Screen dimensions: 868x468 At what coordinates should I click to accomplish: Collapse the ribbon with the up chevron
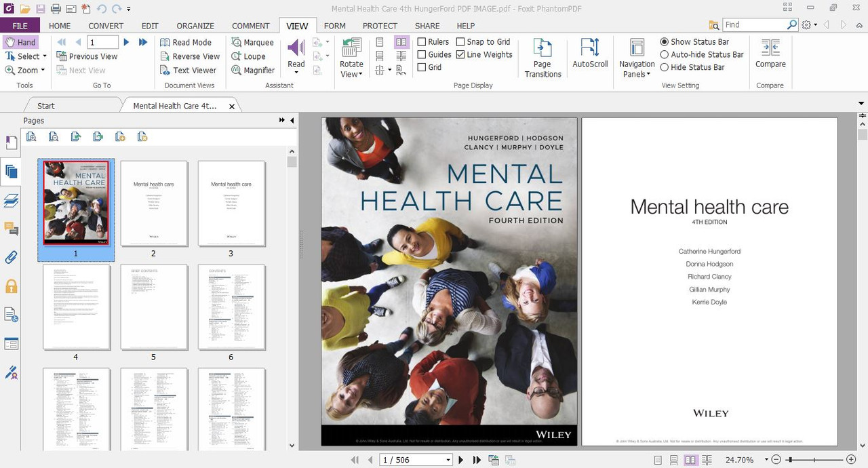[x=858, y=25]
